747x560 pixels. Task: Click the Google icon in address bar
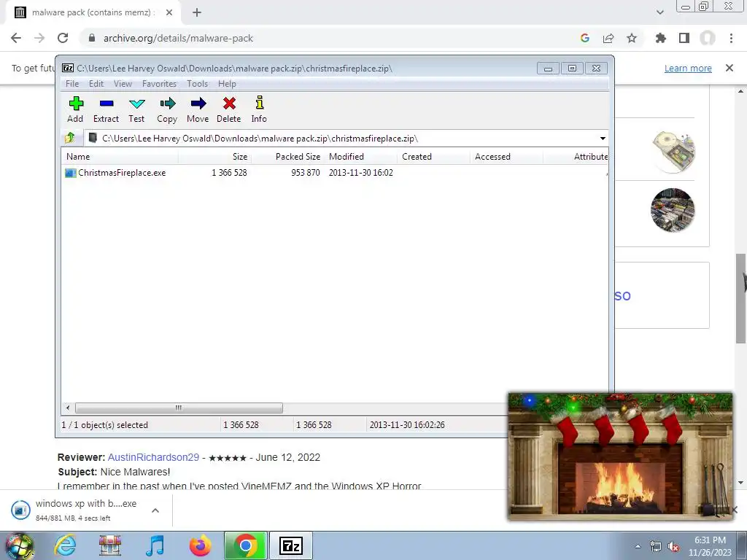(x=585, y=38)
